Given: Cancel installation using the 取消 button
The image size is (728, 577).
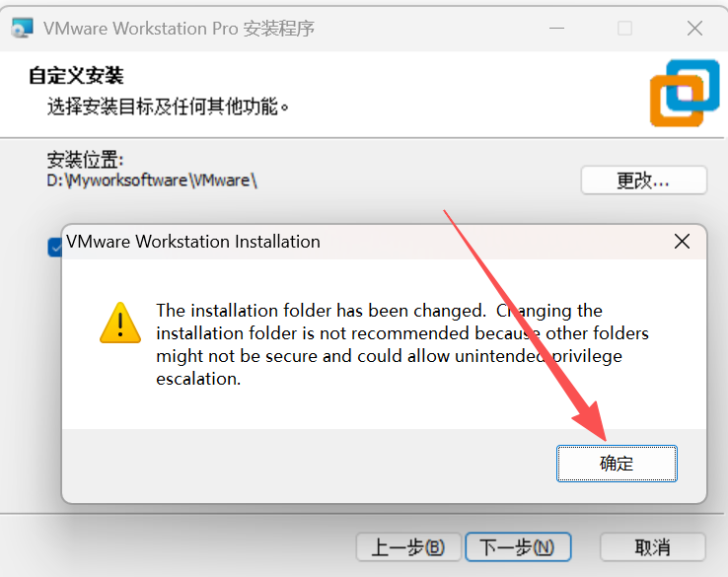Looking at the screenshot, I should tap(653, 547).
